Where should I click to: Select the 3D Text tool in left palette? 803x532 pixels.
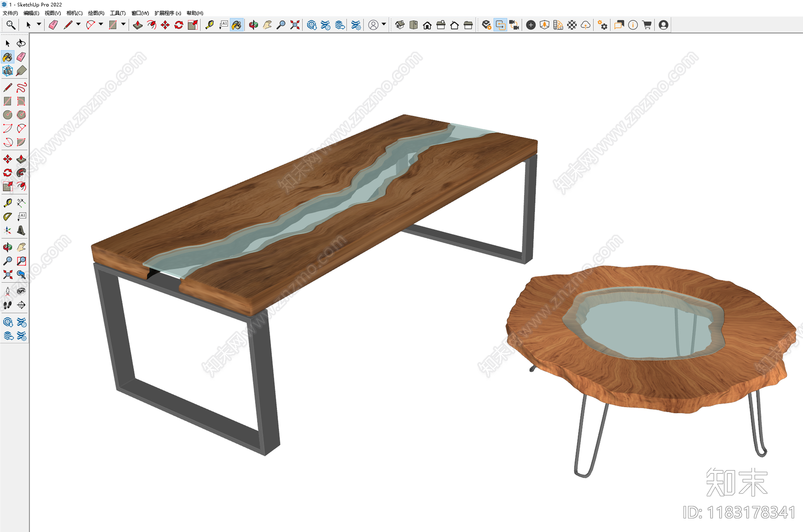coord(21,231)
